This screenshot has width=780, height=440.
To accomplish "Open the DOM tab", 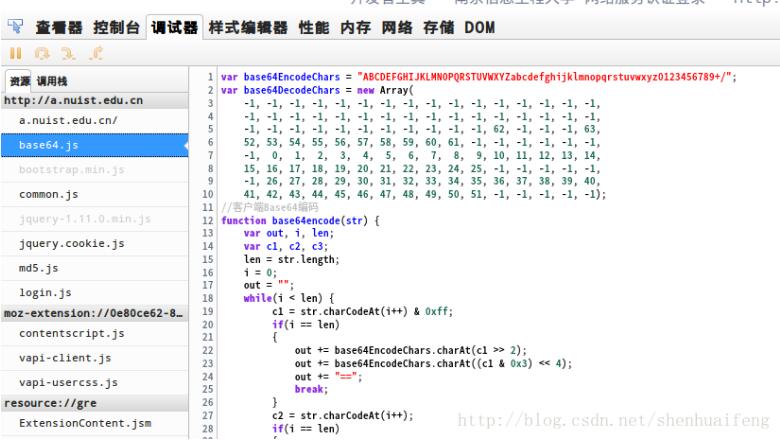I will tap(480, 27).
